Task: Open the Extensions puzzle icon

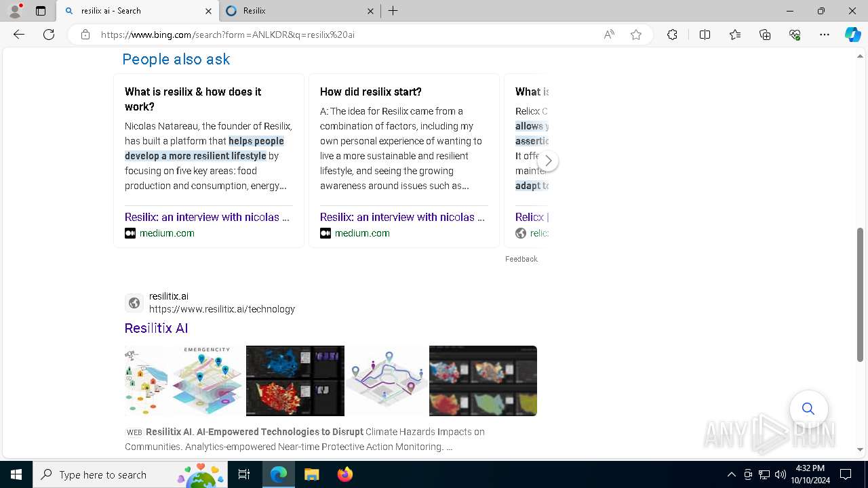Action: (672, 35)
